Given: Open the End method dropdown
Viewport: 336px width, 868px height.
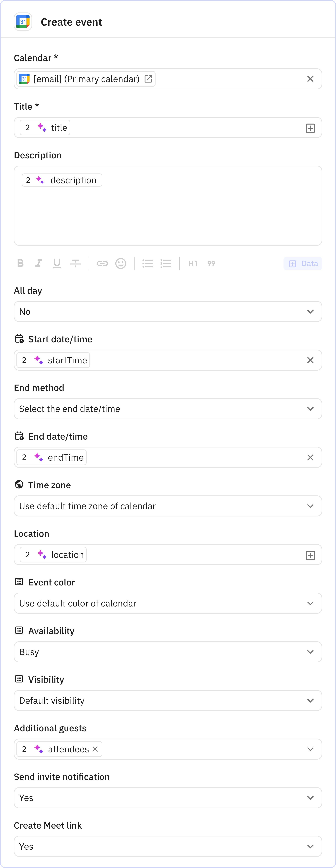Looking at the screenshot, I should tap(168, 409).
